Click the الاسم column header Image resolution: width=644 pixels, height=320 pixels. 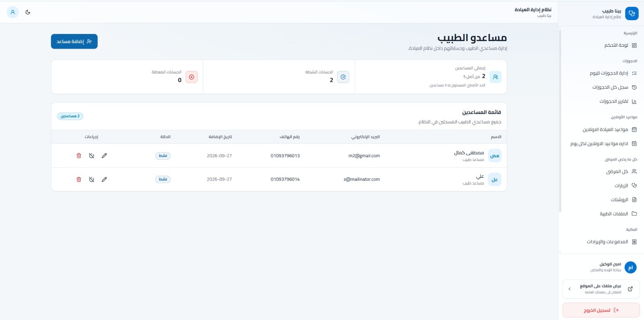pyautogui.click(x=496, y=137)
